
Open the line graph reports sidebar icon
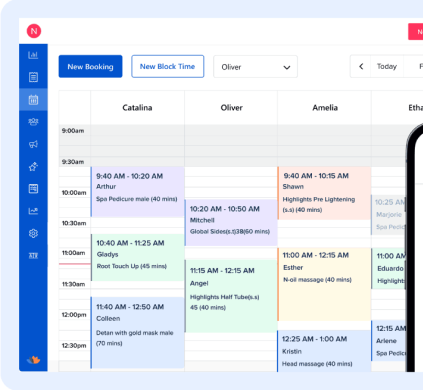coord(33,211)
